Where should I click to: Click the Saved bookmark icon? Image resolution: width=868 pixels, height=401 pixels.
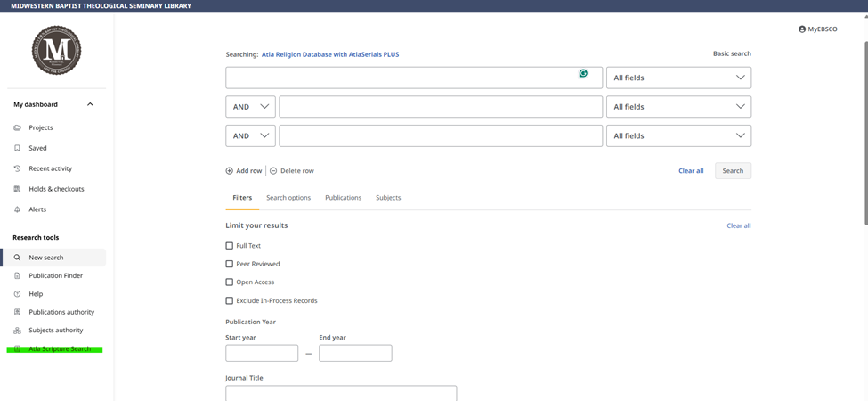17,149
